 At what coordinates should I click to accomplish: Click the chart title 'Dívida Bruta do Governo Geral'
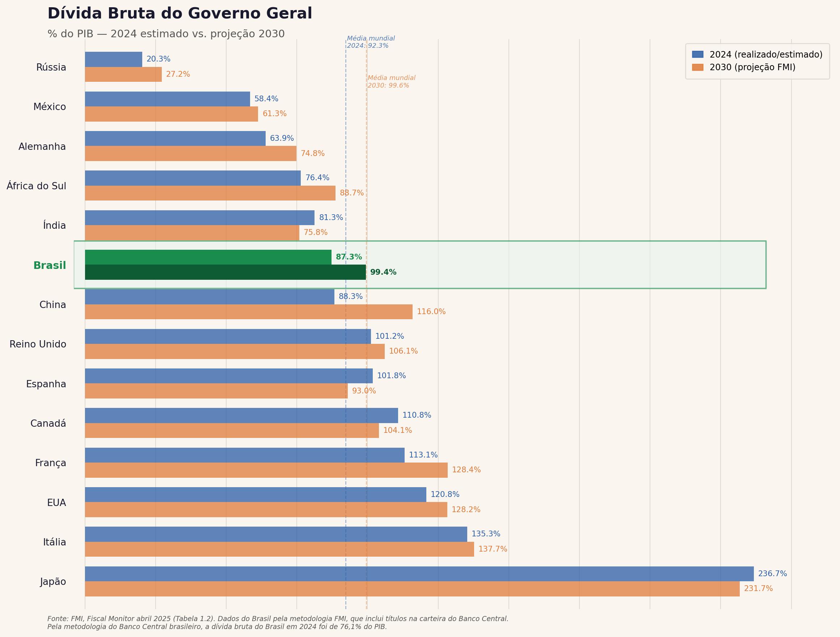click(180, 14)
